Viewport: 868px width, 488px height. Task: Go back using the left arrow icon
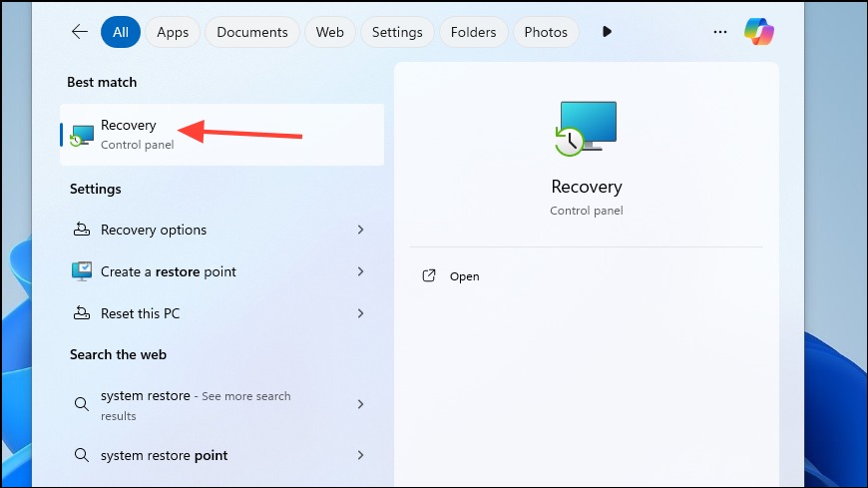point(80,32)
